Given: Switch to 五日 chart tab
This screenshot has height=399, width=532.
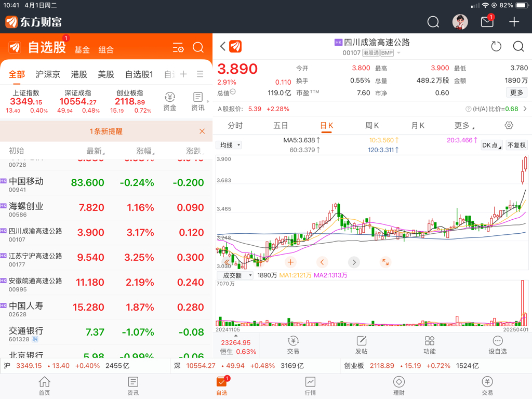Looking at the screenshot, I should click(x=281, y=126).
